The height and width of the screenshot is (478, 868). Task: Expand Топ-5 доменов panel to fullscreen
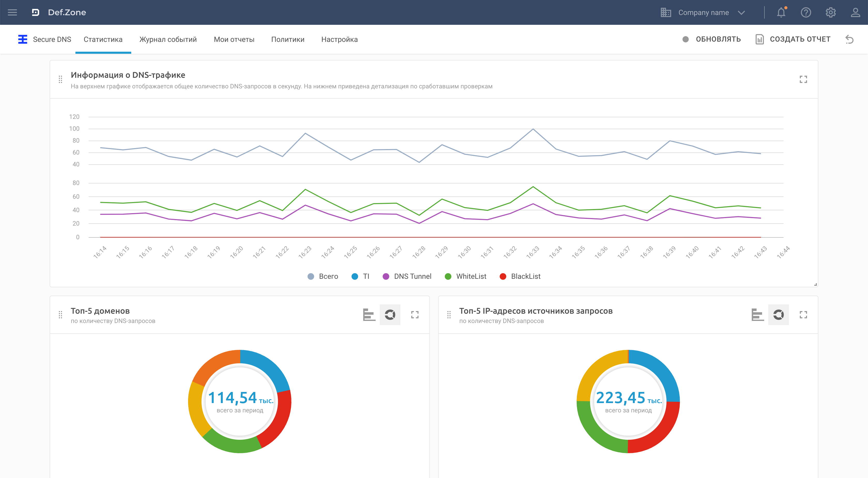pyautogui.click(x=414, y=314)
